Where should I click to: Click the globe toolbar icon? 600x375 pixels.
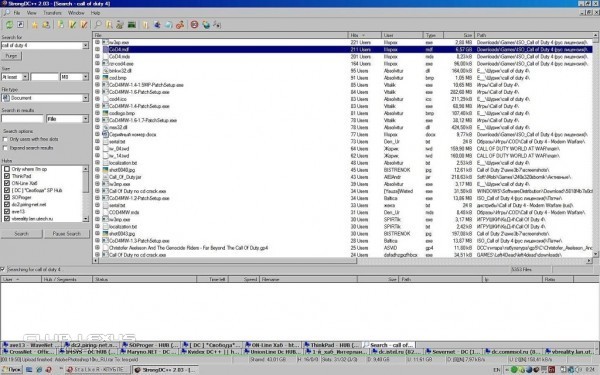[206, 25]
